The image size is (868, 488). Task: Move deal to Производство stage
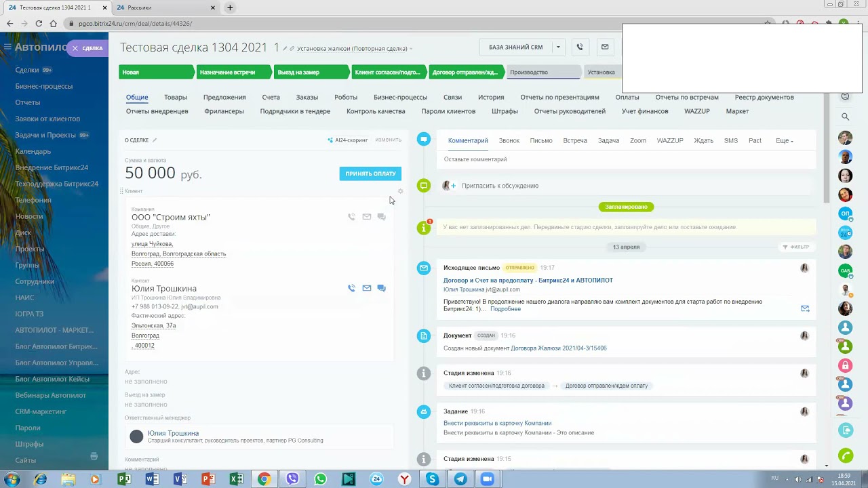pos(542,72)
